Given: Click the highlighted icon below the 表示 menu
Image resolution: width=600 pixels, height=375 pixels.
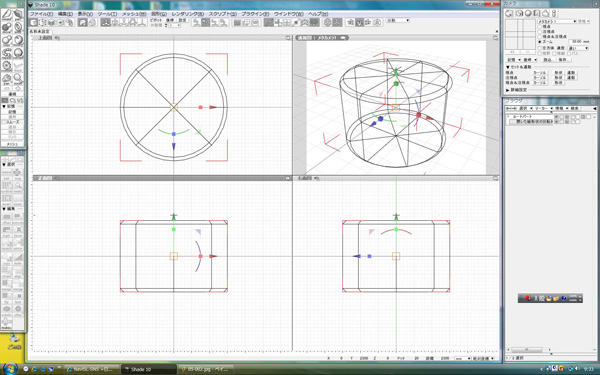Looking at the screenshot, I should click(83, 23).
